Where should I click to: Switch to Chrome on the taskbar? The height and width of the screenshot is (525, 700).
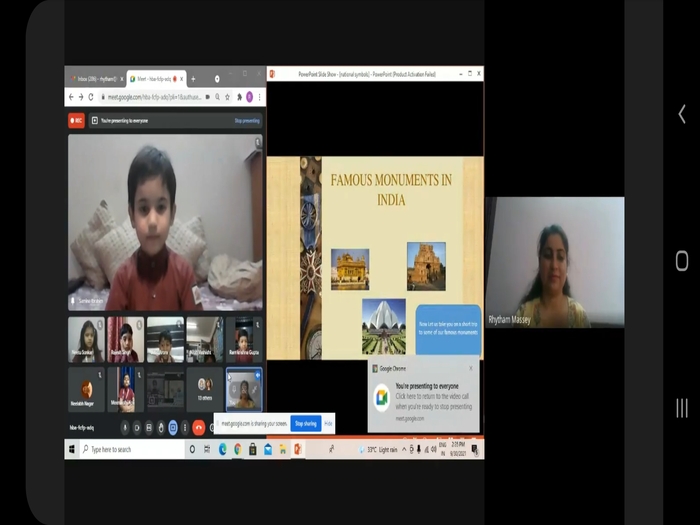click(x=238, y=450)
